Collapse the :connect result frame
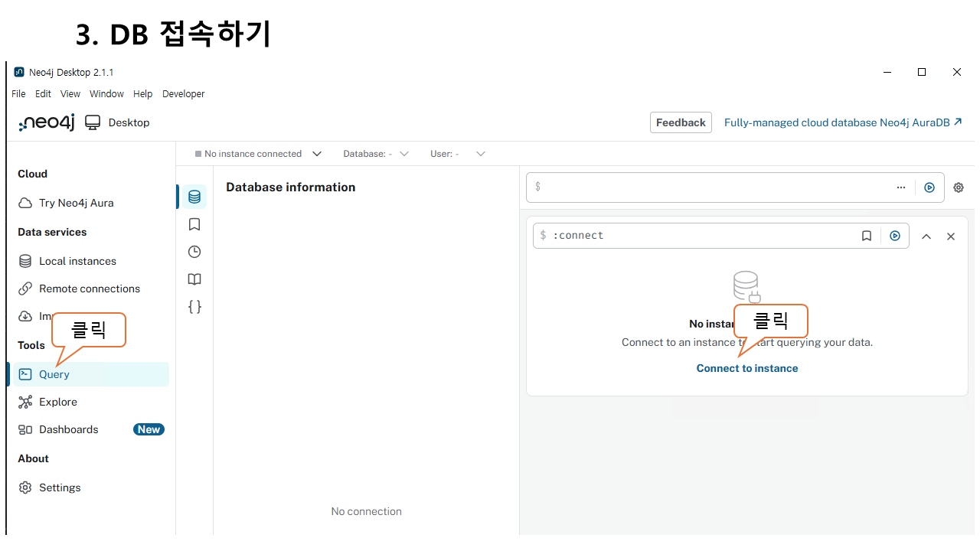This screenshot has height=551, width=980. [x=926, y=236]
